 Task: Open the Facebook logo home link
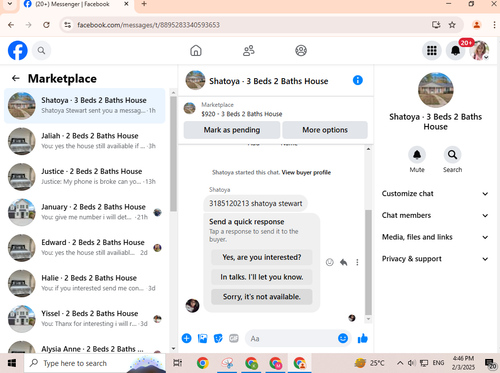click(18, 51)
